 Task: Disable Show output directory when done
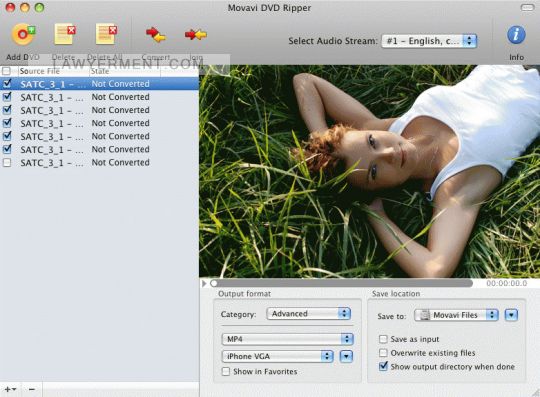coord(383,366)
